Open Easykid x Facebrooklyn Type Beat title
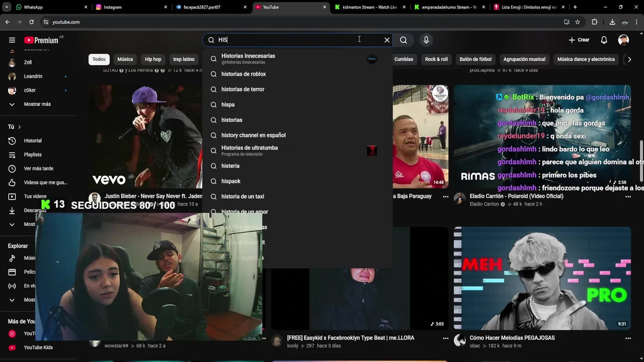Viewport: 644px width, 362px height. click(x=351, y=338)
